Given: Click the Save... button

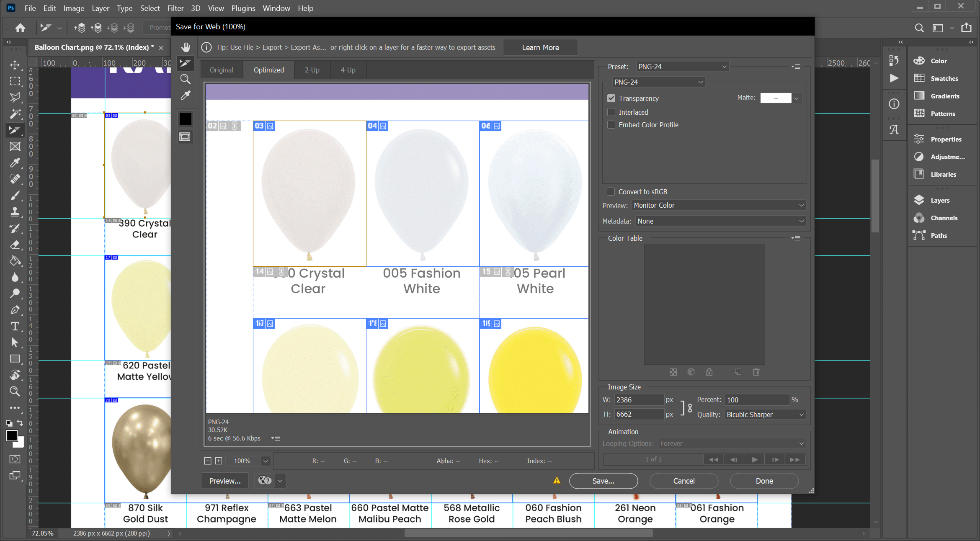Looking at the screenshot, I should 603,481.
